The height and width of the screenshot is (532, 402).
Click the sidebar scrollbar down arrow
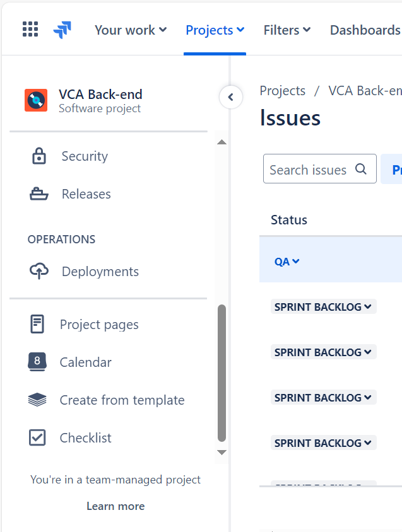(x=222, y=453)
